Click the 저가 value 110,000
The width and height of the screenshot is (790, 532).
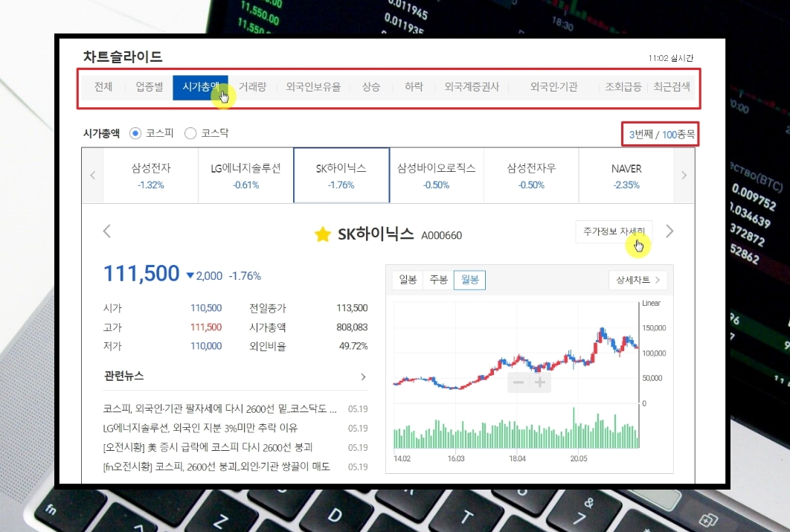coord(206,346)
